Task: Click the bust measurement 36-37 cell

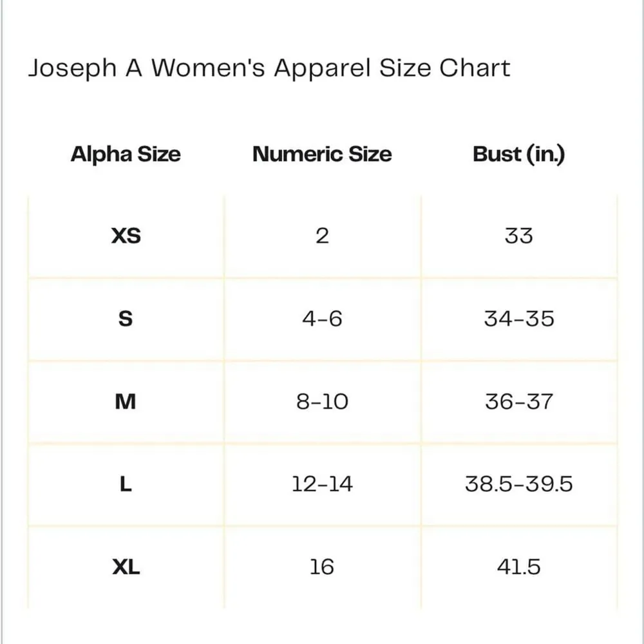Action: 518,401
